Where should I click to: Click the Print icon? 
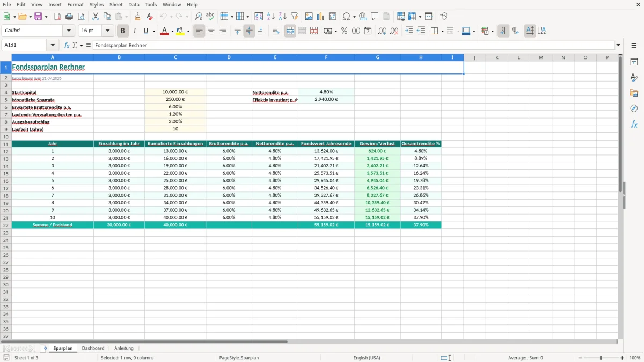[x=69, y=17]
